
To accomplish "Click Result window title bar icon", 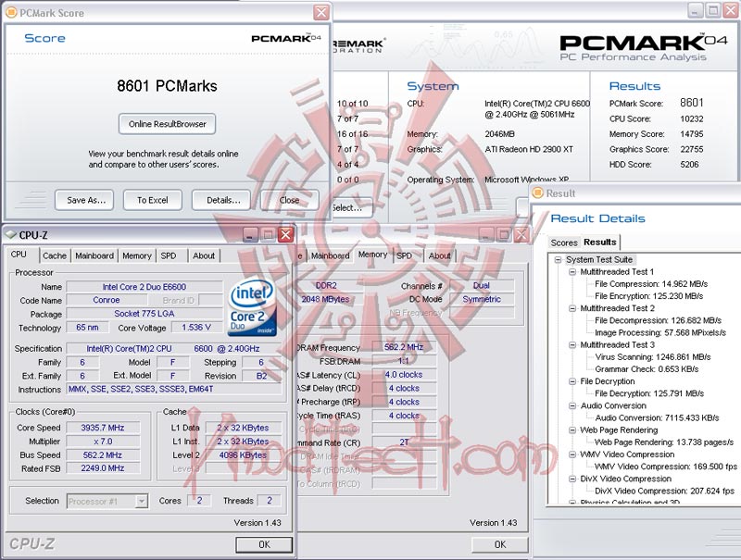I will point(538,193).
